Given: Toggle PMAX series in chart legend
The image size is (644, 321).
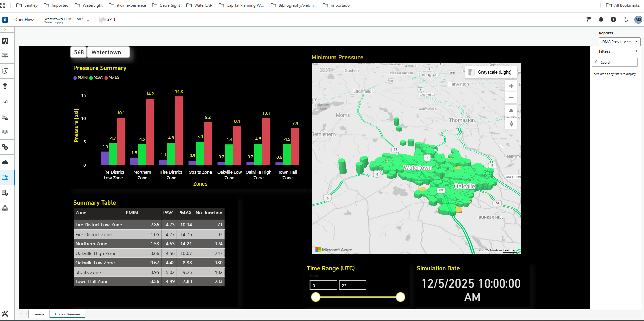Looking at the screenshot, I should (x=112, y=78).
